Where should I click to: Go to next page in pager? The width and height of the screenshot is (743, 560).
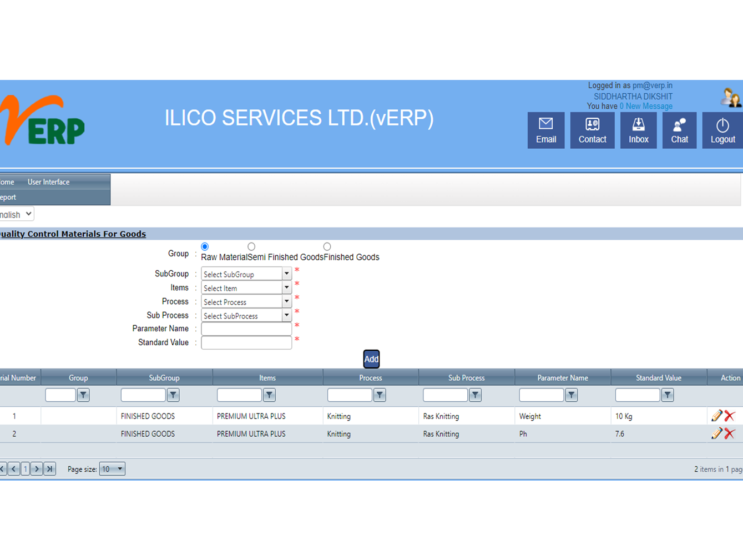pos(37,469)
